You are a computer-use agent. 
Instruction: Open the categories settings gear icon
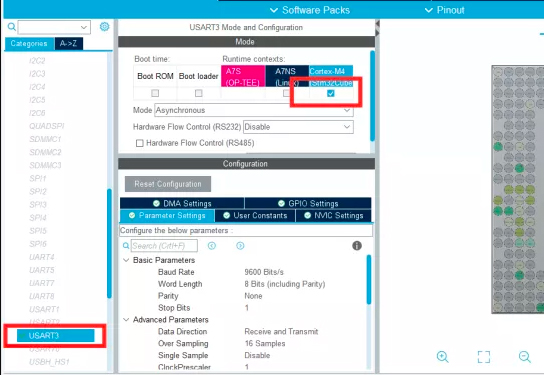click(x=104, y=27)
